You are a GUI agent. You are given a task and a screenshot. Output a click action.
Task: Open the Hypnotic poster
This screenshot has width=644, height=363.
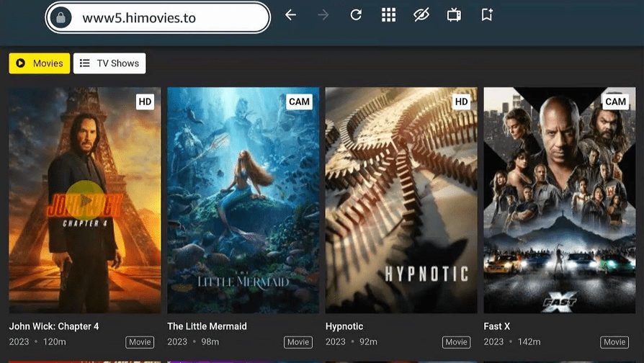pos(401,200)
